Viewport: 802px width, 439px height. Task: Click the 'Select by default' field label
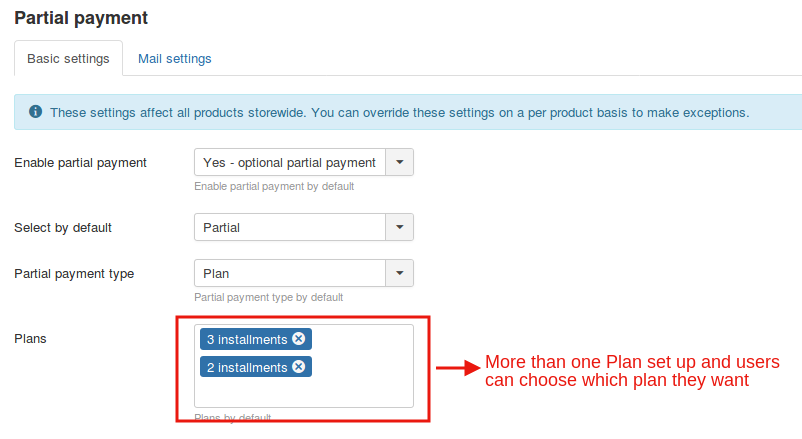63,227
